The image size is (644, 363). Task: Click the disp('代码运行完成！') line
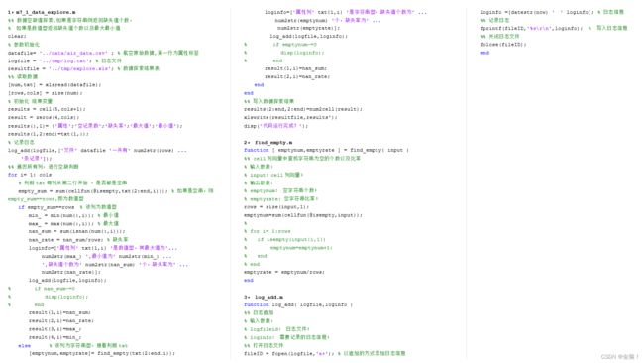(275, 126)
